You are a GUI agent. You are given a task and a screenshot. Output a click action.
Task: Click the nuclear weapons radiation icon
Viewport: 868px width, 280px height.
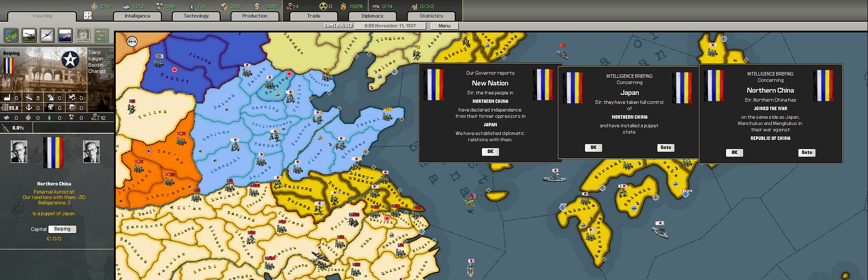click(323, 6)
